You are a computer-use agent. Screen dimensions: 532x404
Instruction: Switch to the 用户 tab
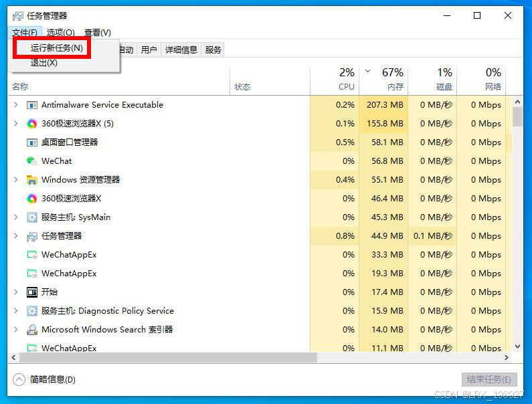click(149, 50)
